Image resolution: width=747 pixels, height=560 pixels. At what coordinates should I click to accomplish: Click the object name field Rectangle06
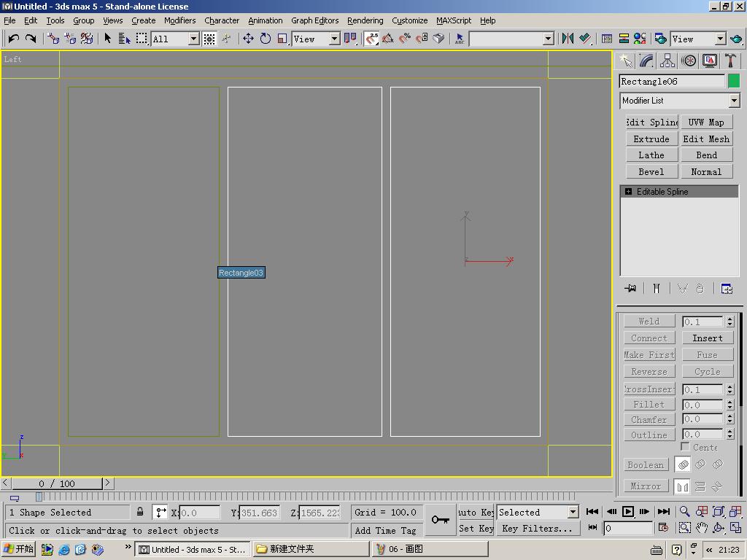point(672,82)
